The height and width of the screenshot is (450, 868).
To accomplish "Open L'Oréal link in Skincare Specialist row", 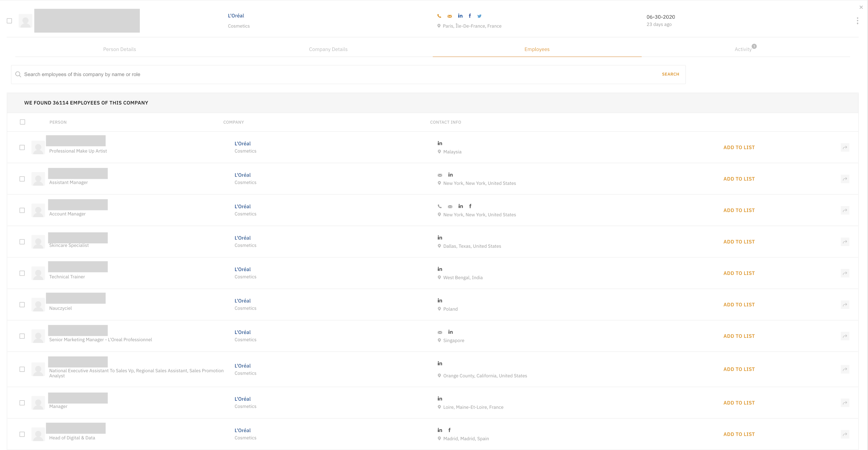I will [x=243, y=238].
